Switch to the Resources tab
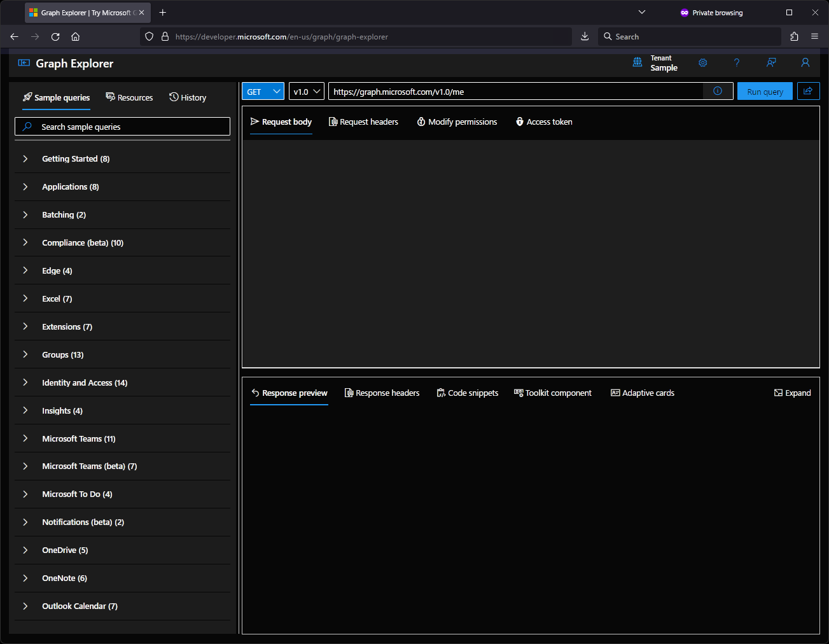 point(129,97)
